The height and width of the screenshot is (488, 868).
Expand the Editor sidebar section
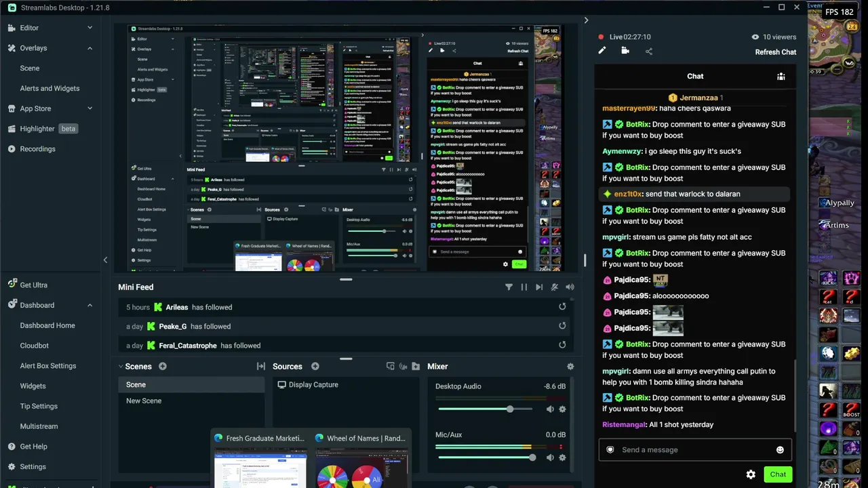(x=90, y=28)
